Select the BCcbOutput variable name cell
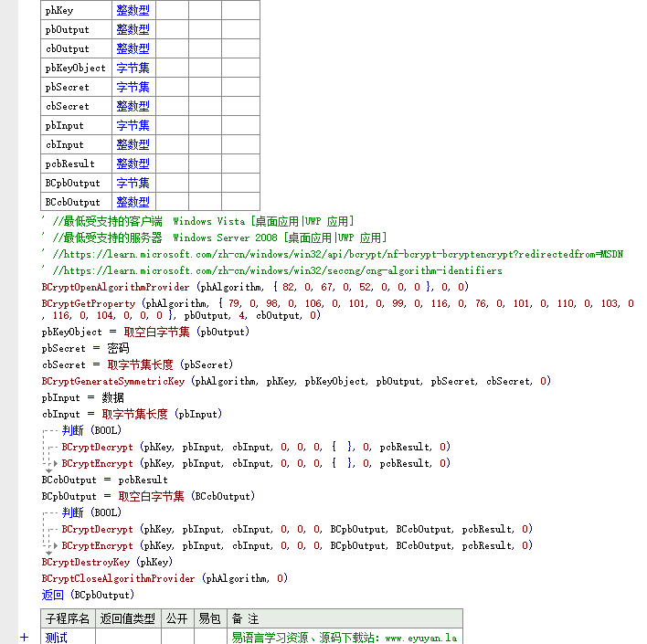This screenshot has height=644, width=647. coord(77,202)
